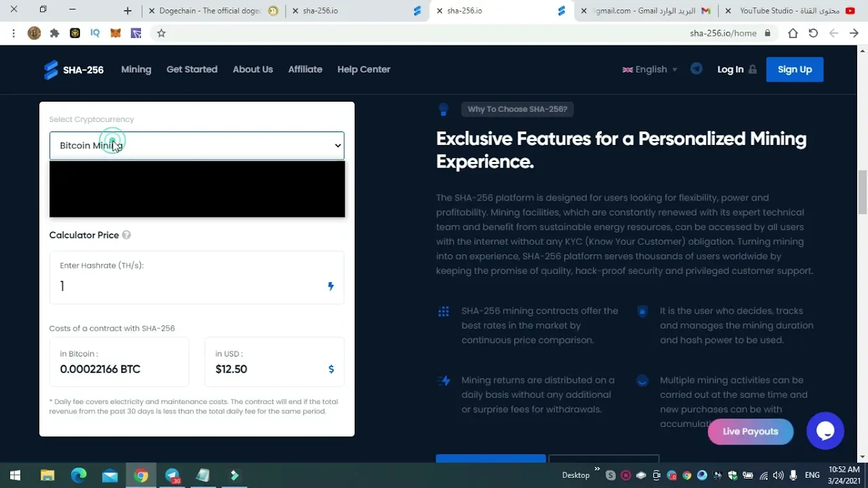
Task: Open the network icon in system tray
Action: [764, 476]
